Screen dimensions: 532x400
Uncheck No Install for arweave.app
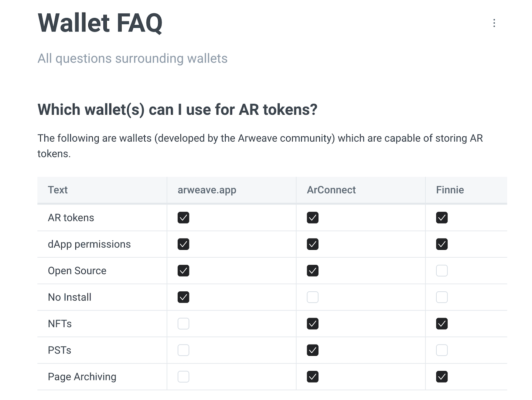[x=183, y=297]
